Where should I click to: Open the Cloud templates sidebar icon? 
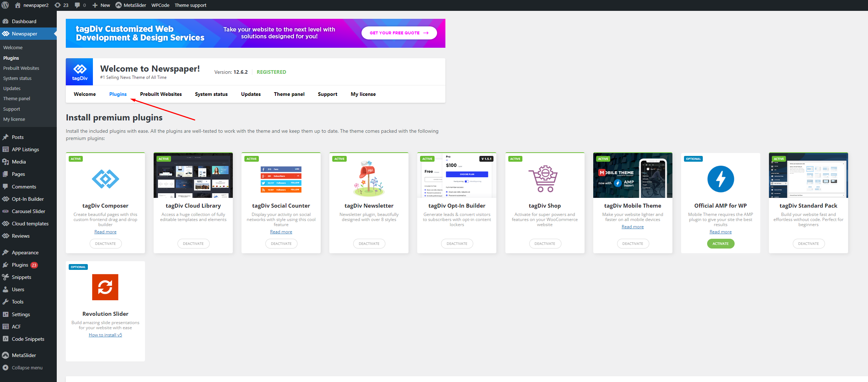(5, 224)
